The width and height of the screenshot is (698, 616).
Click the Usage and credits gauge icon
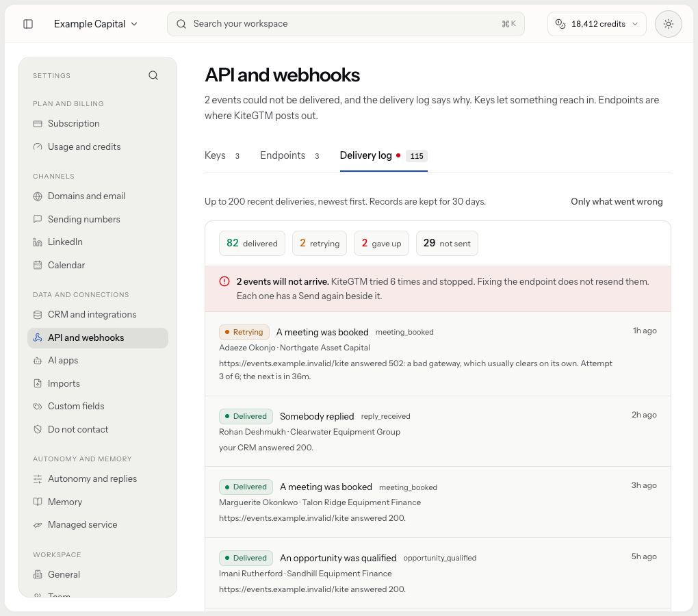tap(38, 147)
